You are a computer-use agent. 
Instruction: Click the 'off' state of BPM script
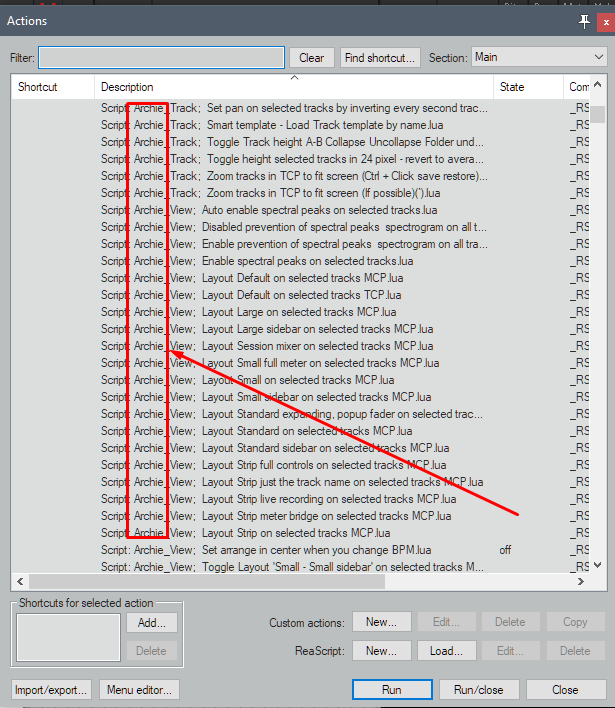pos(505,550)
